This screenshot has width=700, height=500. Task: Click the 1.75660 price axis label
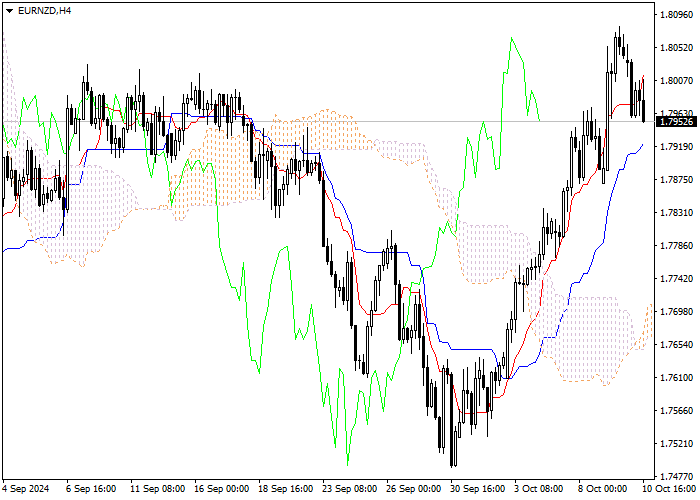pyautogui.click(x=677, y=411)
